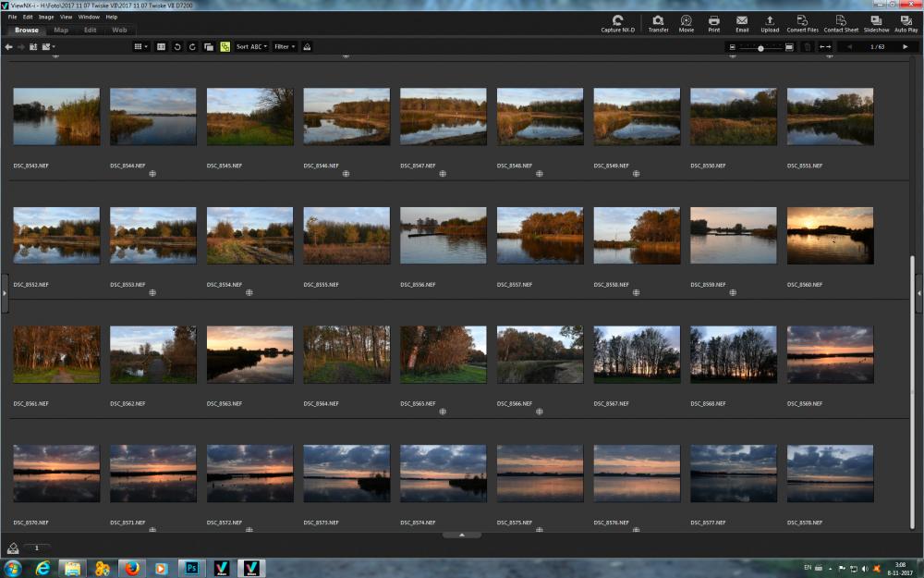
Task: Create a Contact Sheet
Action: (841, 24)
